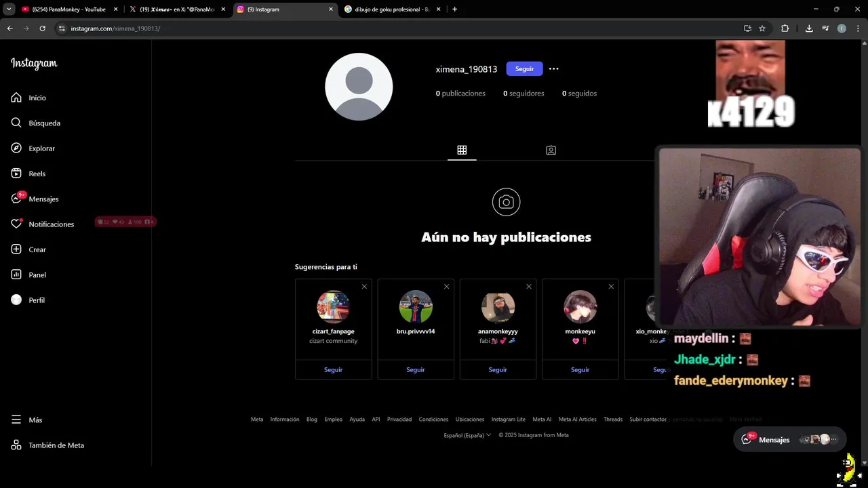
Task: Click the site info icon in address bar
Action: coord(62,28)
